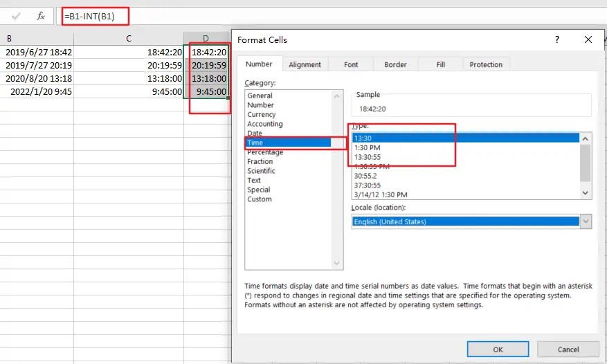Click cell with 2019/7/27 20:19
The height and width of the screenshot is (364, 607).
click(x=37, y=65)
